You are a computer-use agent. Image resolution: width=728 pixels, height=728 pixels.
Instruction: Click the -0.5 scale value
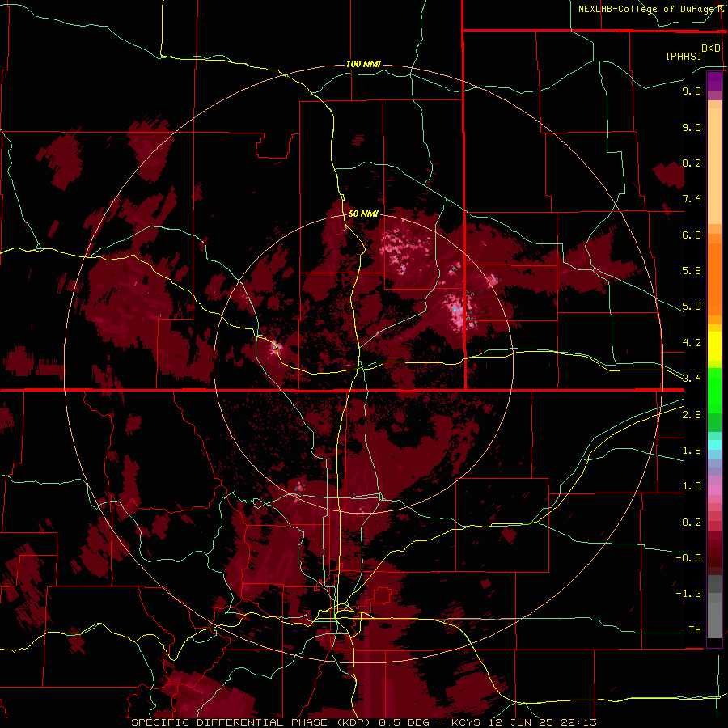pos(688,558)
